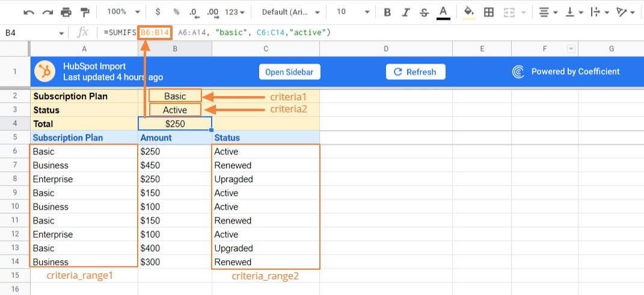Click the Open Sidebar button
This screenshot has width=644, height=295.
290,72
